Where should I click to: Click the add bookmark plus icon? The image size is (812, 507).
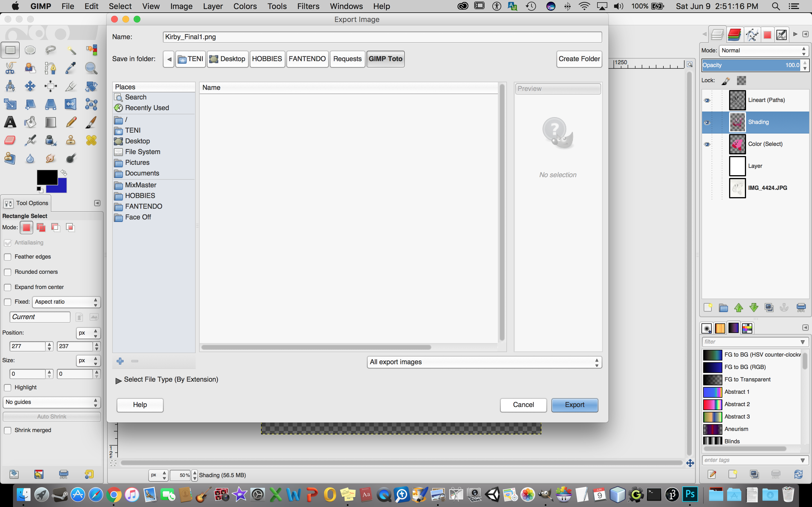point(120,361)
